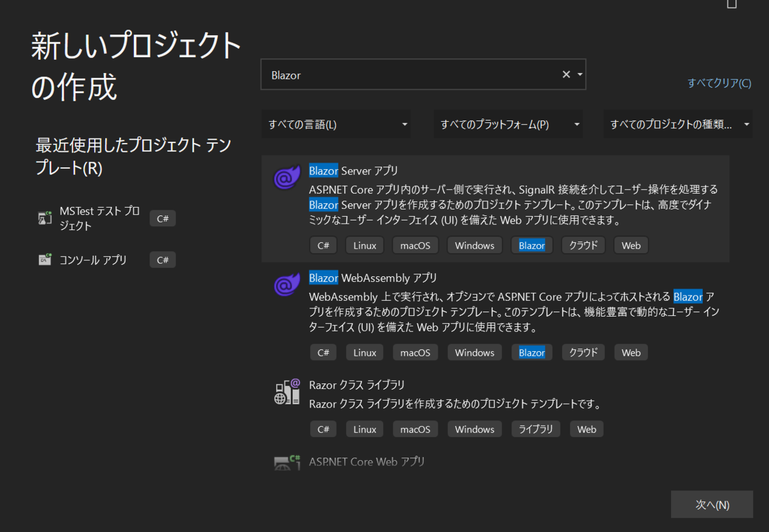Select the Blazor Server アプリ template title
The width and height of the screenshot is (769, 532).
(x=353, y=170)
